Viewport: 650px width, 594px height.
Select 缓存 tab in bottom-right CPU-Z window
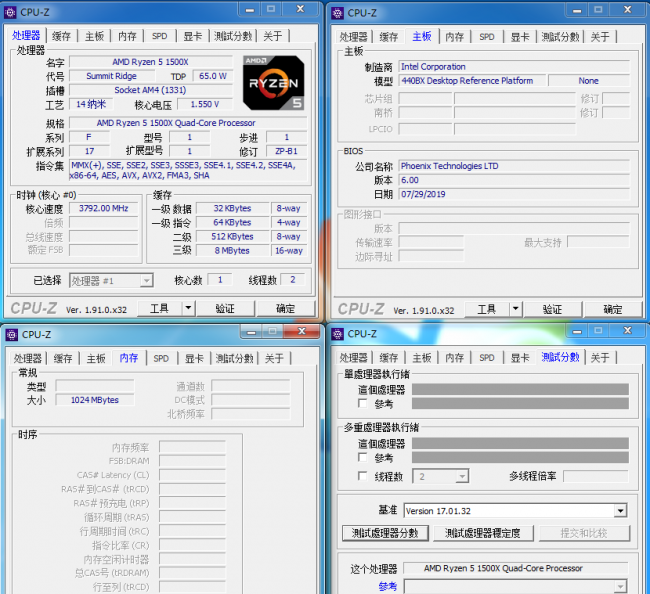[388, 357]
